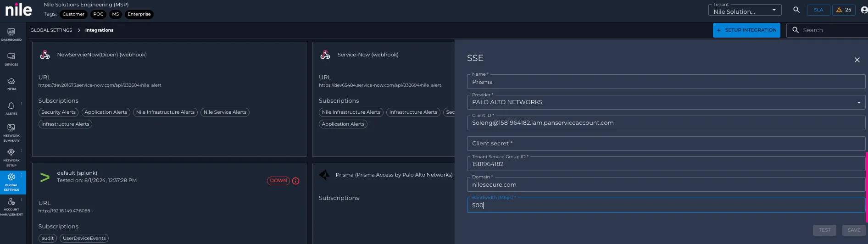
Task: Click the Client ID field
Action: 666,123
